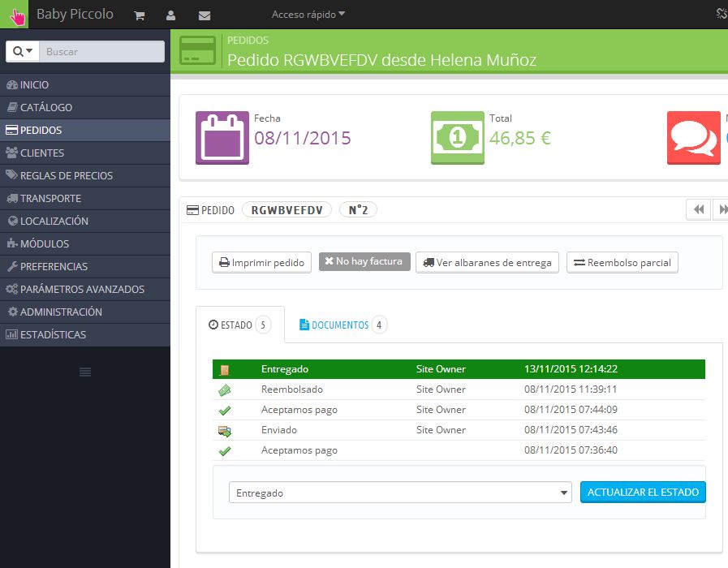Click the 13/11/2015 12:14:22 timestamp
728x568 pixels.
(x=571, y=369)
